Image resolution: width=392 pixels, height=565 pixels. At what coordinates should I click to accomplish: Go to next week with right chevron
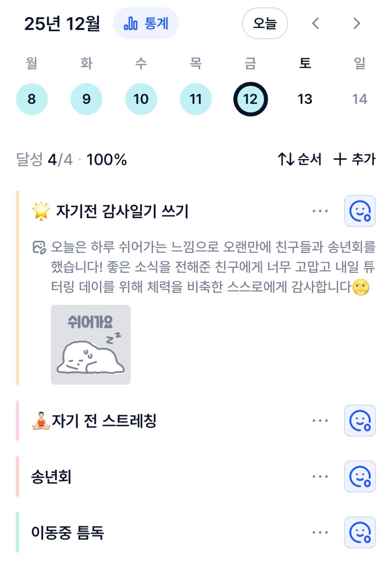click(x=356, y=23)
